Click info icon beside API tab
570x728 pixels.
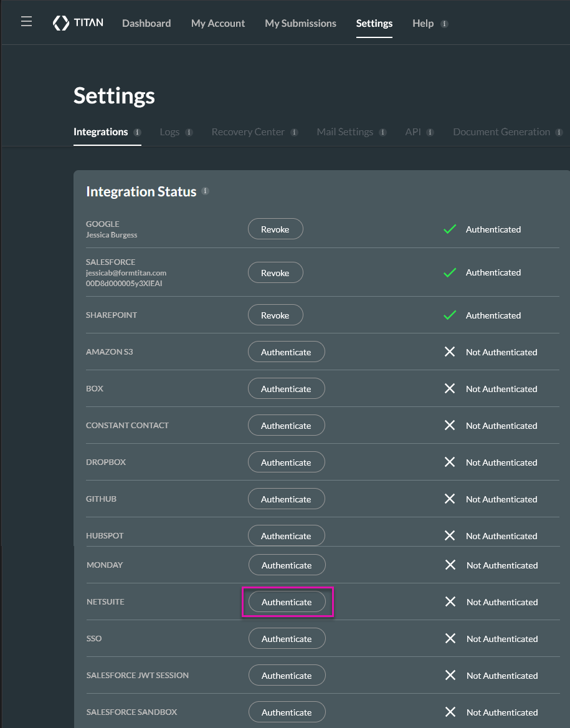click(x=430, y=132)
